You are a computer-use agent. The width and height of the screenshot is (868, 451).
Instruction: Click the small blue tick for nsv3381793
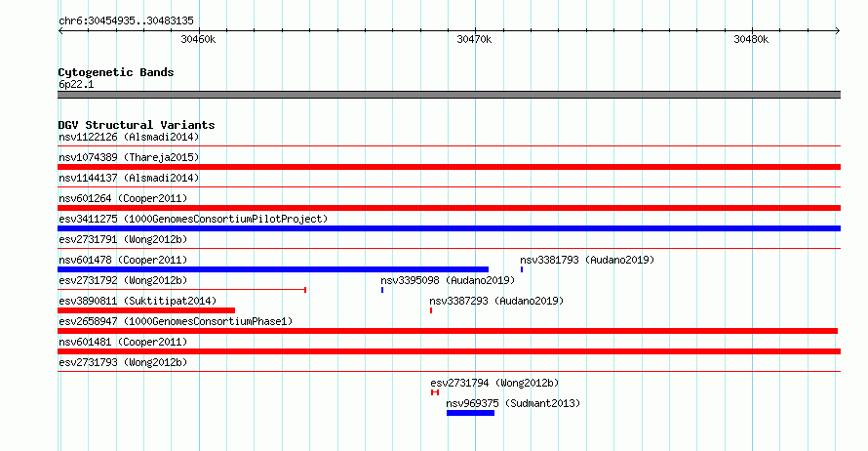pos(522,269)
